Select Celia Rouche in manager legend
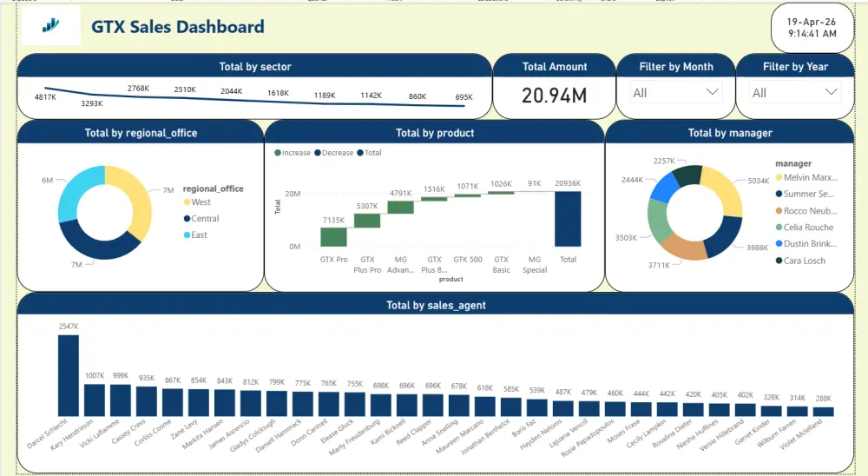Screen dimensions: 868x476 click(805, 228)
